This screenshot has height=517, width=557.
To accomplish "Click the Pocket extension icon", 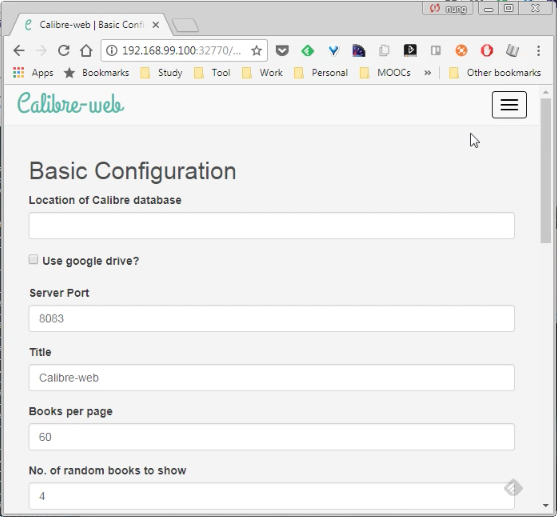I will 282,51.
